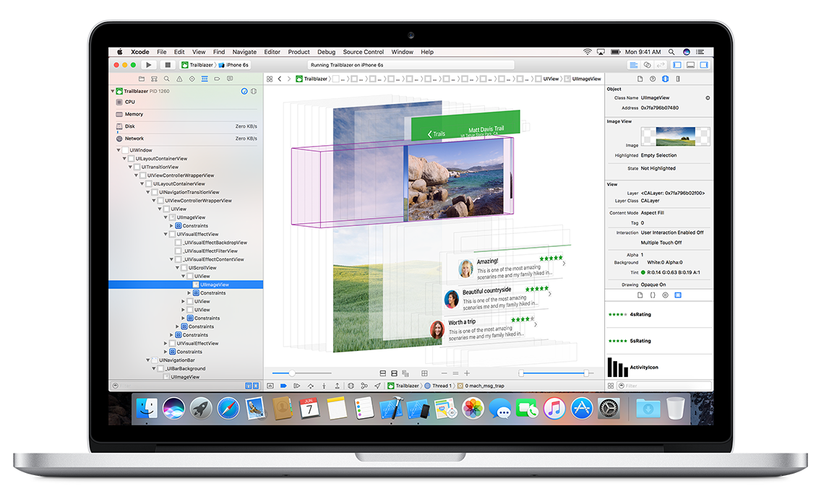
Task: Click the Step Over debug icon
Action: click(310, 386)
